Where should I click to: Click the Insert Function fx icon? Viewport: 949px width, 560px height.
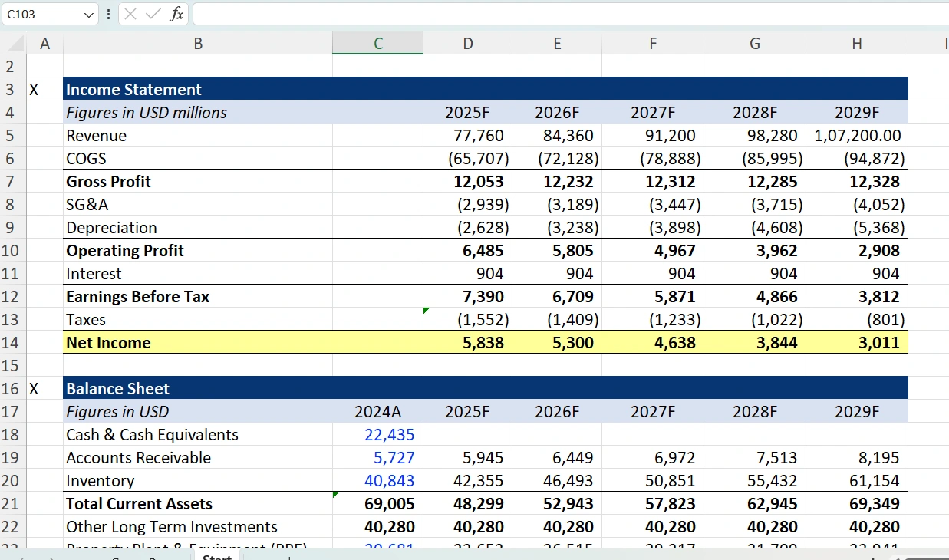pos(176,14)
